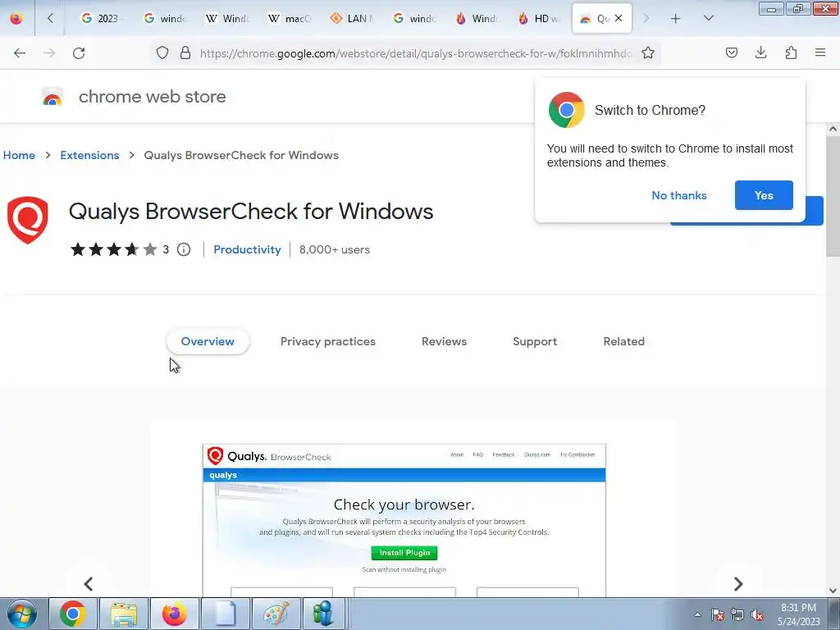Click the star rating for the extension
Screen dimensions: 840x630
point(113,249)
